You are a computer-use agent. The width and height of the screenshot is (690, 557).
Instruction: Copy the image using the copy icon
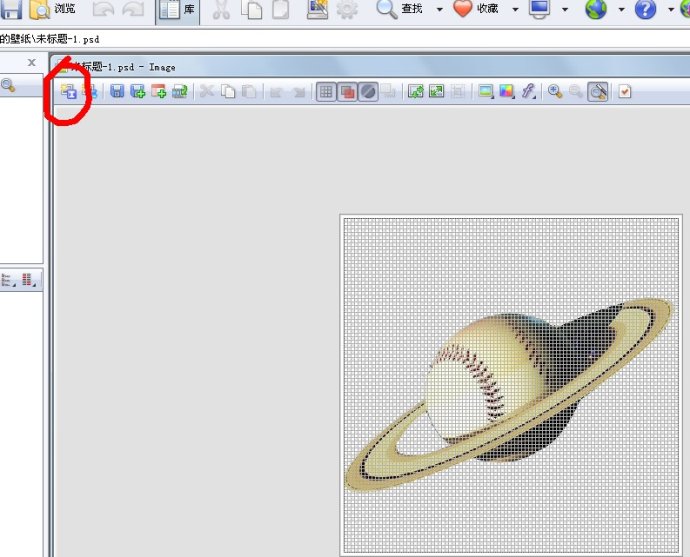pyautogui.click(x=228, y=92)
